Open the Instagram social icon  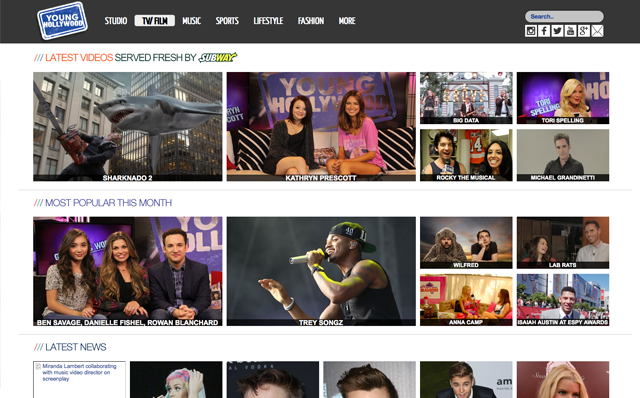pyautogui.click(x=531, y=31)
